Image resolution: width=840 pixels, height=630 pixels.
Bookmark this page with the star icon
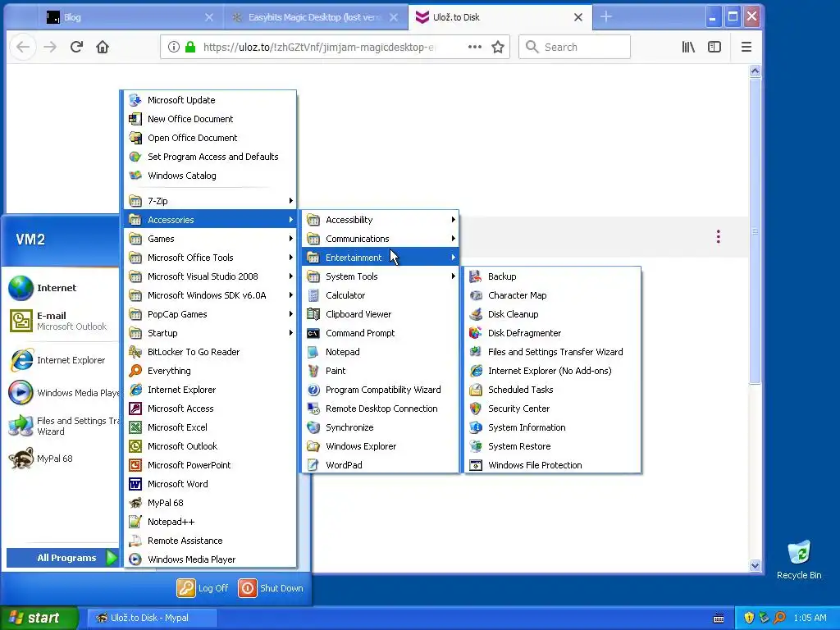click(498, 47)
